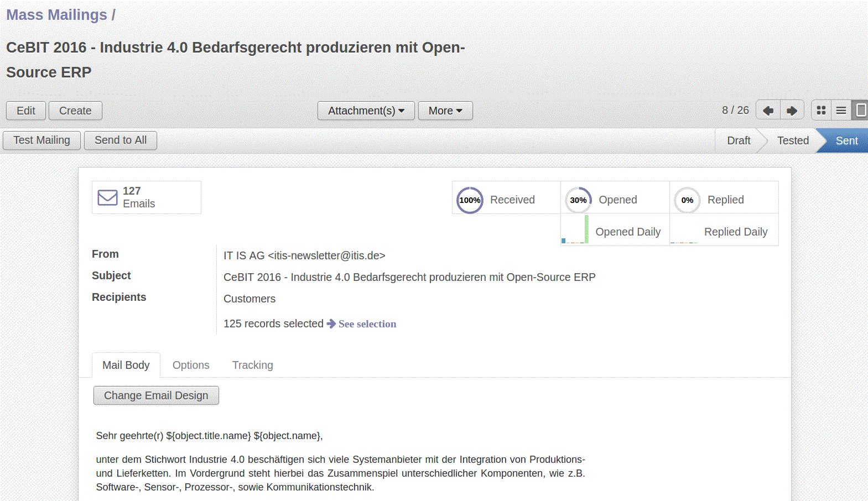Click the CeBIT 2016 page title
Viewport: 868px width, 501px height.
[x=236, y=60]
